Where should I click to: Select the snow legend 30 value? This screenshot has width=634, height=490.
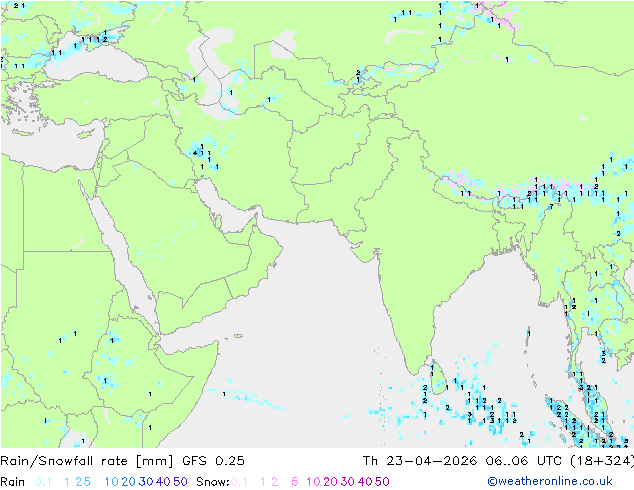click(x=348, y=482)
